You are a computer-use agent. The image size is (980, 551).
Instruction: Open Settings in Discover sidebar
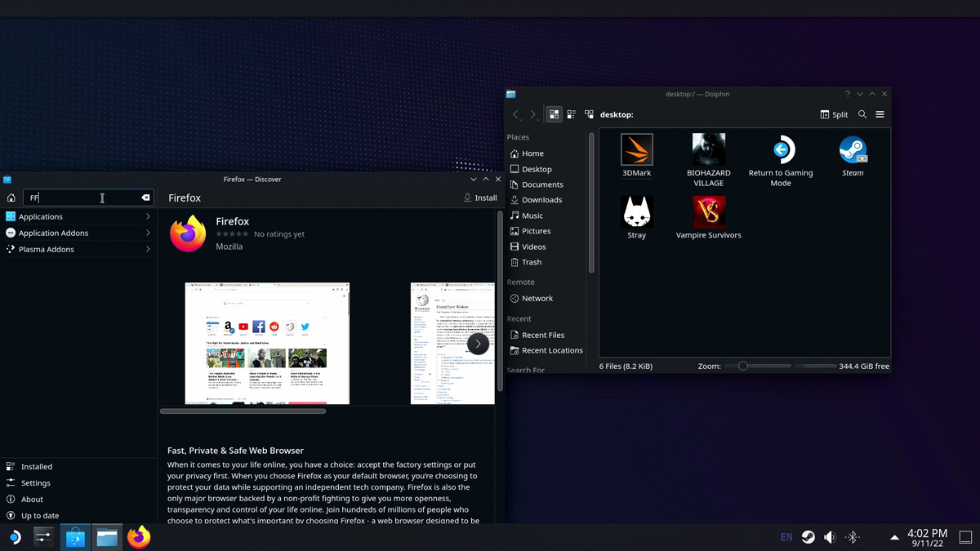click(78, 483)
